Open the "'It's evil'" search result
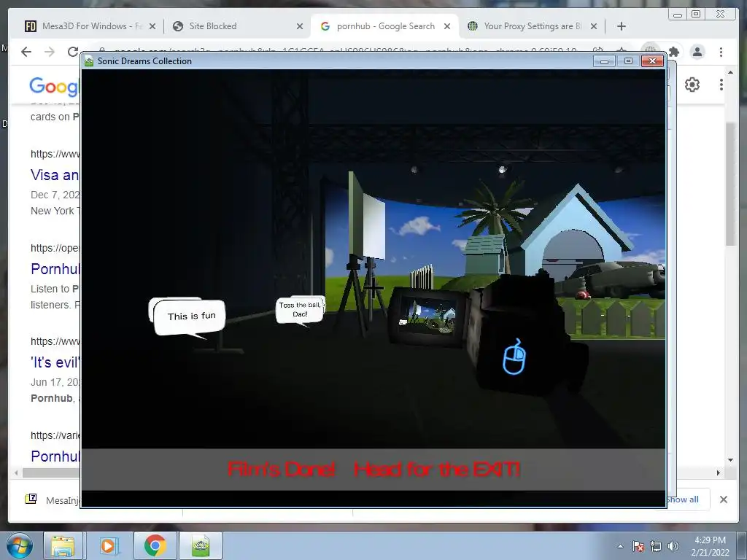Image resolution: width=747 pixels, height=560 pixels. pyautogui.click(x=55, y=362)
